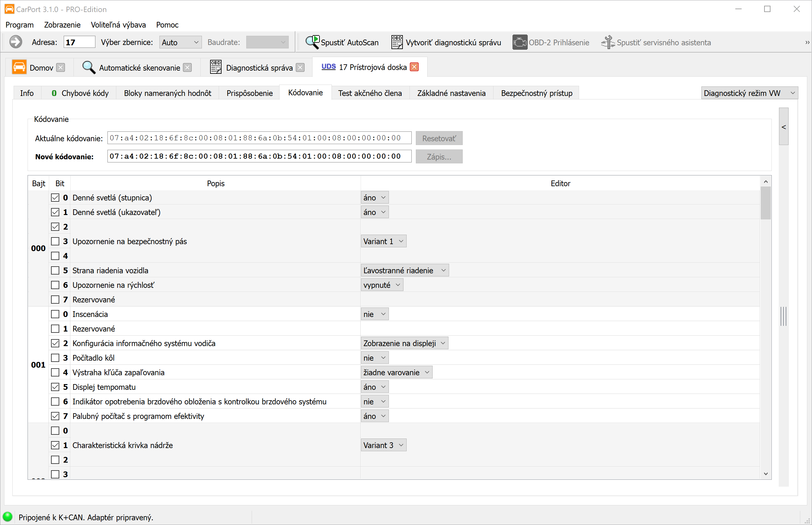Image resolution: width=812 pixels, height=525 pixels.
Task: Close the Diagnostická správa tab
Action: pyautogui.click(x=300, y=67)
